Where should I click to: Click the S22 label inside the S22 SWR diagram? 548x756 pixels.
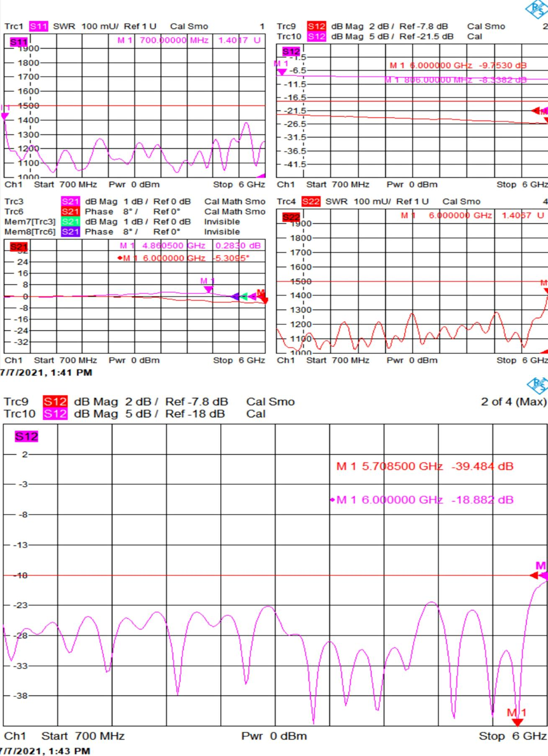(291, 217)
